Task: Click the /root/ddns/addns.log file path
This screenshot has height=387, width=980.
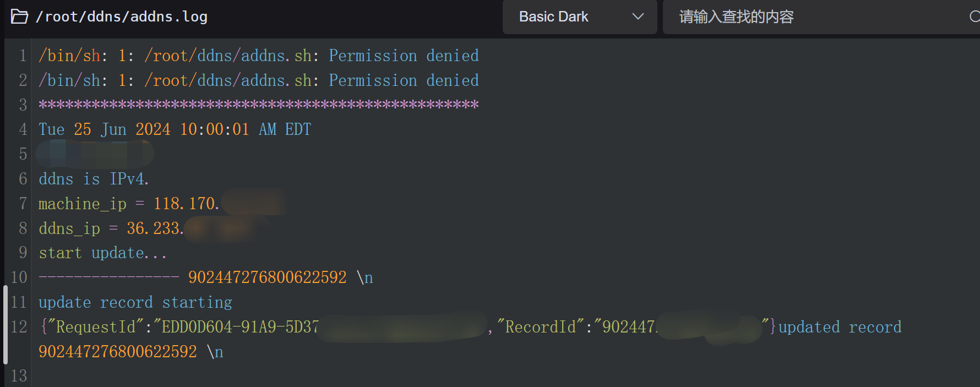Action: (122, 17)
